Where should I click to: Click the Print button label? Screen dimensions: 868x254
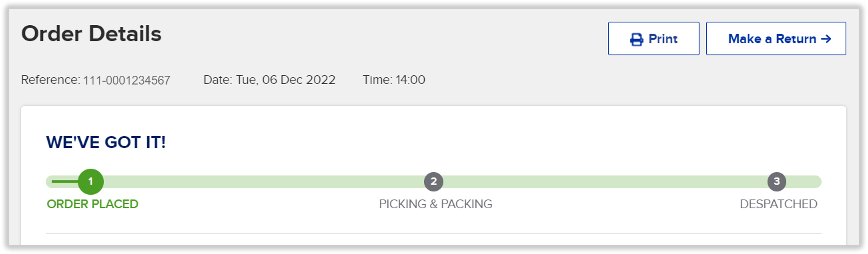tap(663, 39)
